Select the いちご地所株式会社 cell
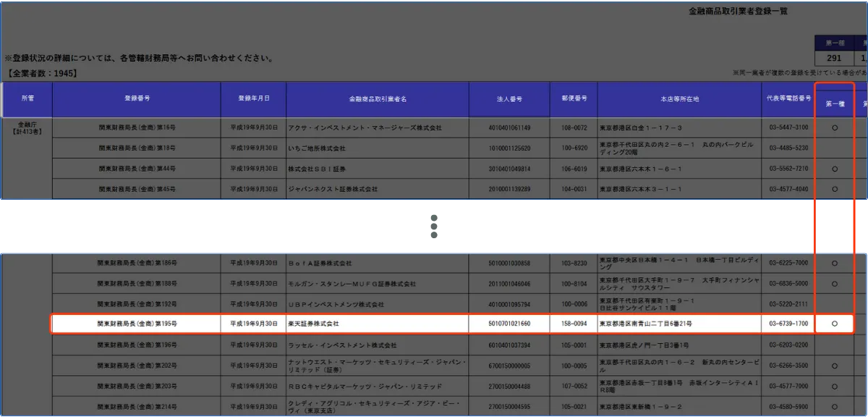868x417 pixels. [x=317, y=148]
